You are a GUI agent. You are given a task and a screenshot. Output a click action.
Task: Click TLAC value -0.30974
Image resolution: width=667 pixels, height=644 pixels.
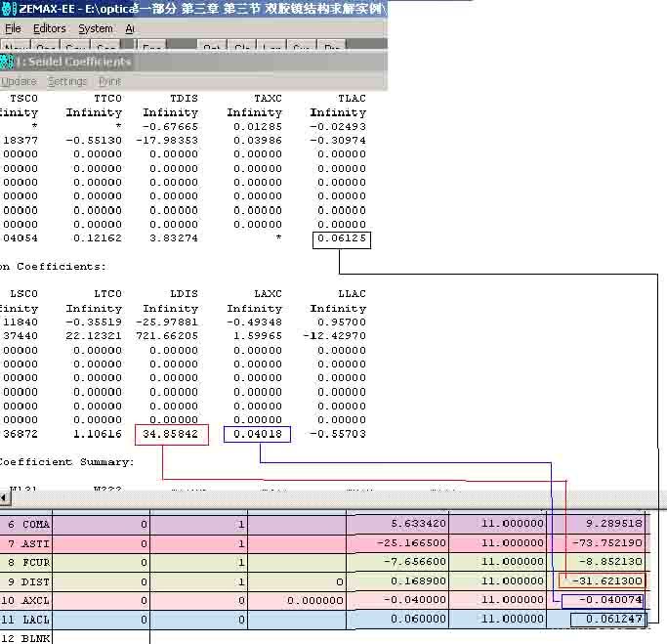[x=338, y=140]
